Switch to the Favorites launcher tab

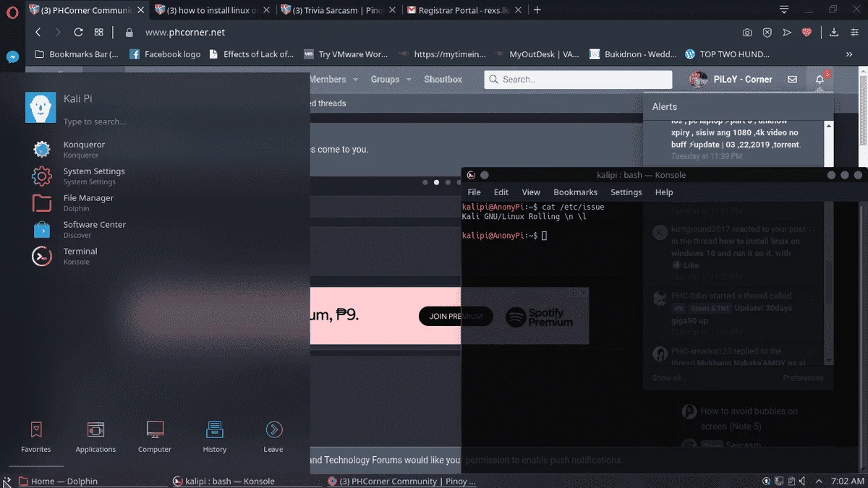click(x=36, y=437)
